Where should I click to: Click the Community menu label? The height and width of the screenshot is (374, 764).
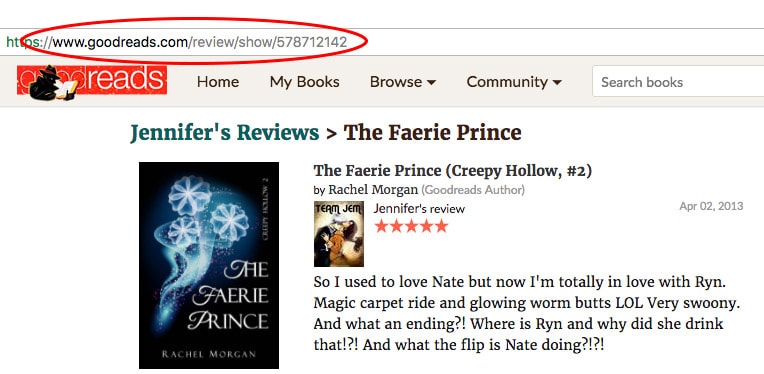(x=507, y=82)
